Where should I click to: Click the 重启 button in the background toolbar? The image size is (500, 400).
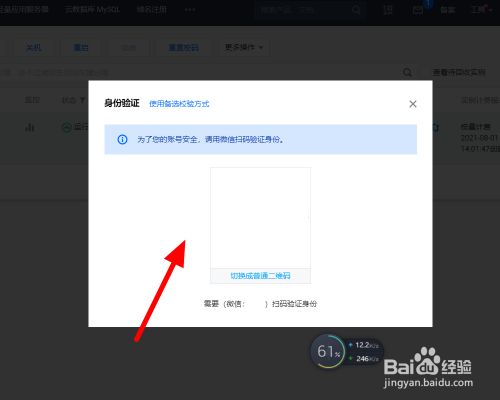click(81, 48)
